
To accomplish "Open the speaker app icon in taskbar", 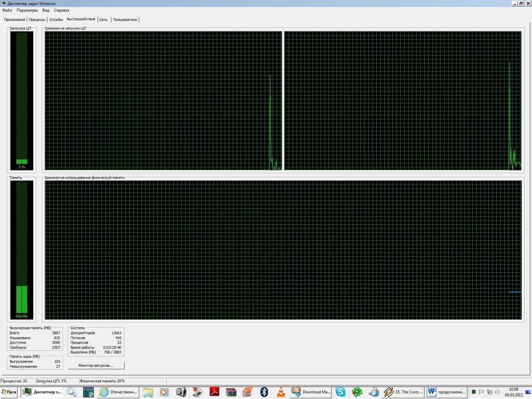I will [181, 392].
